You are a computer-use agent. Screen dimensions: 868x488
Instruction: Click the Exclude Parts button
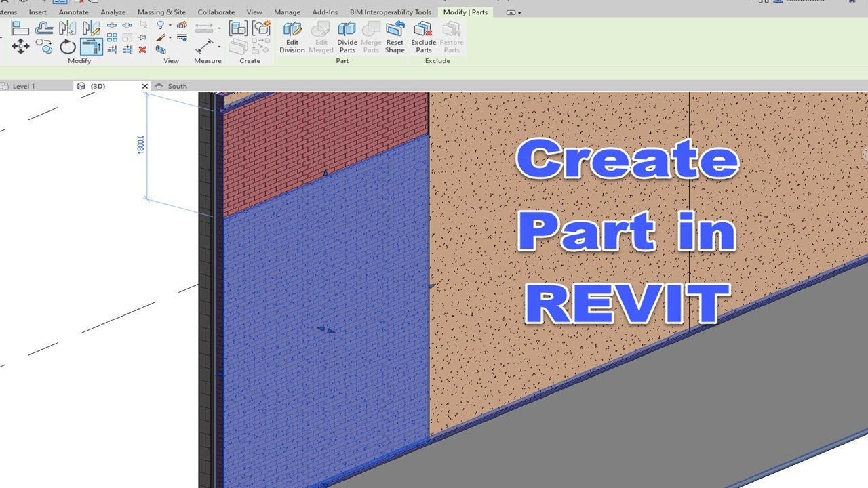(x=424, y=37)
